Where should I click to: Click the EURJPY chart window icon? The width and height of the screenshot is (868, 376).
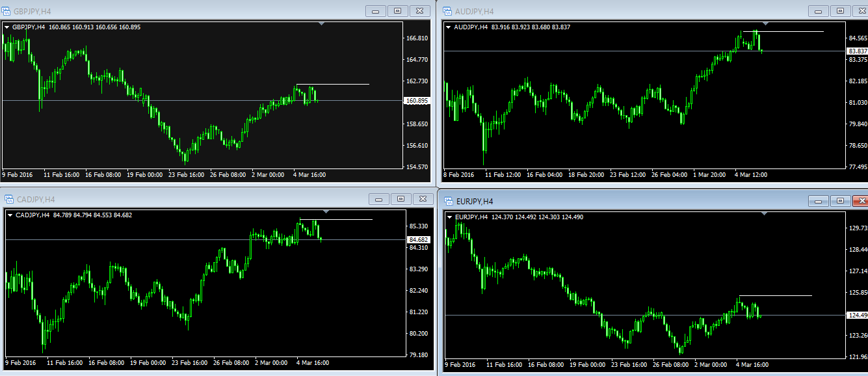pos(449,201)
